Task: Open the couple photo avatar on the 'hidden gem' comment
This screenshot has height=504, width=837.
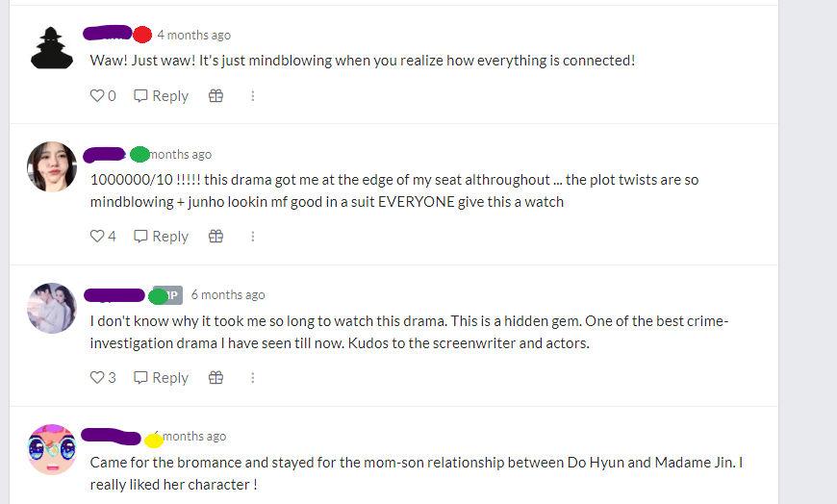Action: [x=52, y=308]
